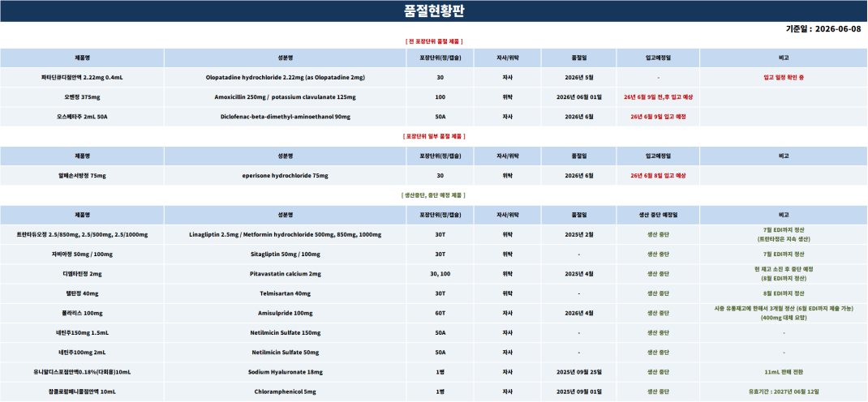The height and width of the screenshot is (402, 868).
Task: Select the product cell containing 0.18% and 10mL
Action: (x=82, y=372)
